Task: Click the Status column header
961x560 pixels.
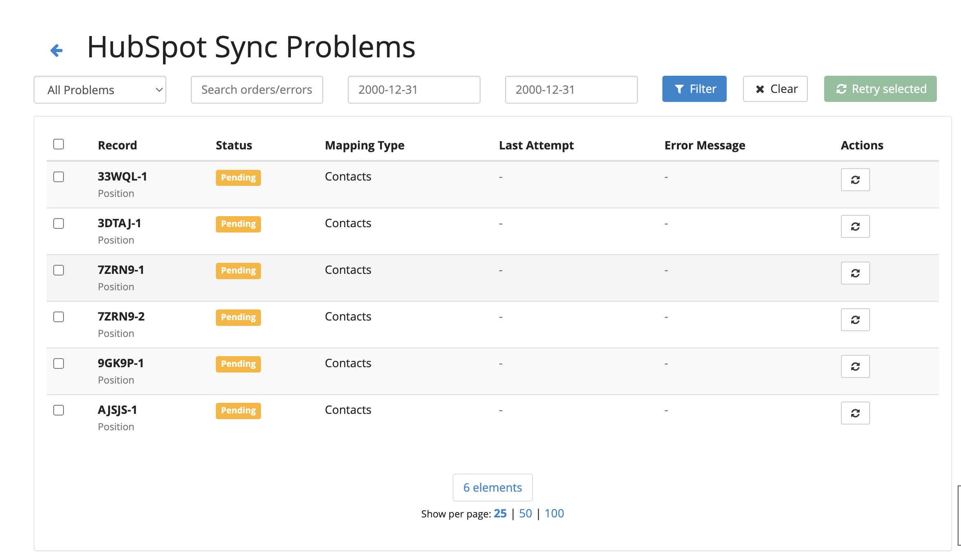Action: (x=234, y=145)
